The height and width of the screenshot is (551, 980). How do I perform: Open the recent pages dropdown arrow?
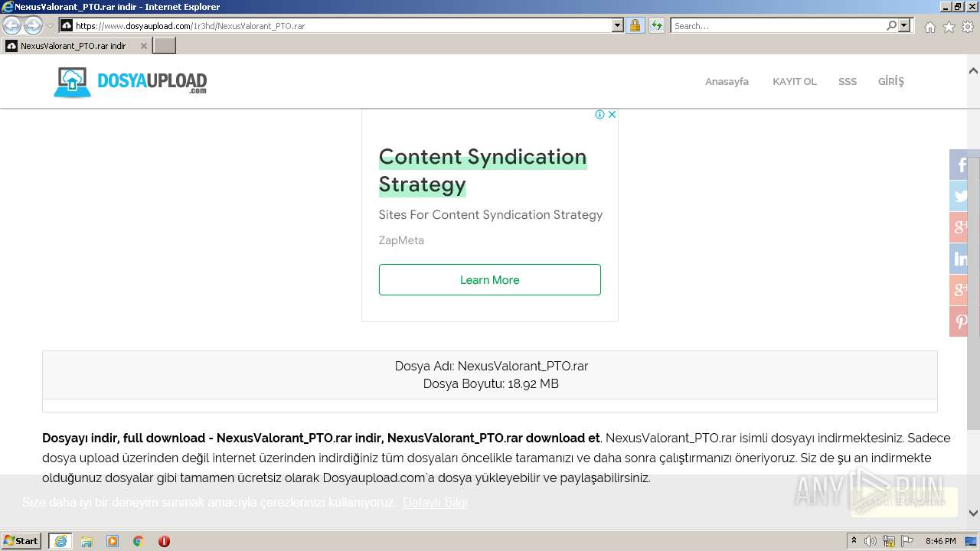pos(51,26)
